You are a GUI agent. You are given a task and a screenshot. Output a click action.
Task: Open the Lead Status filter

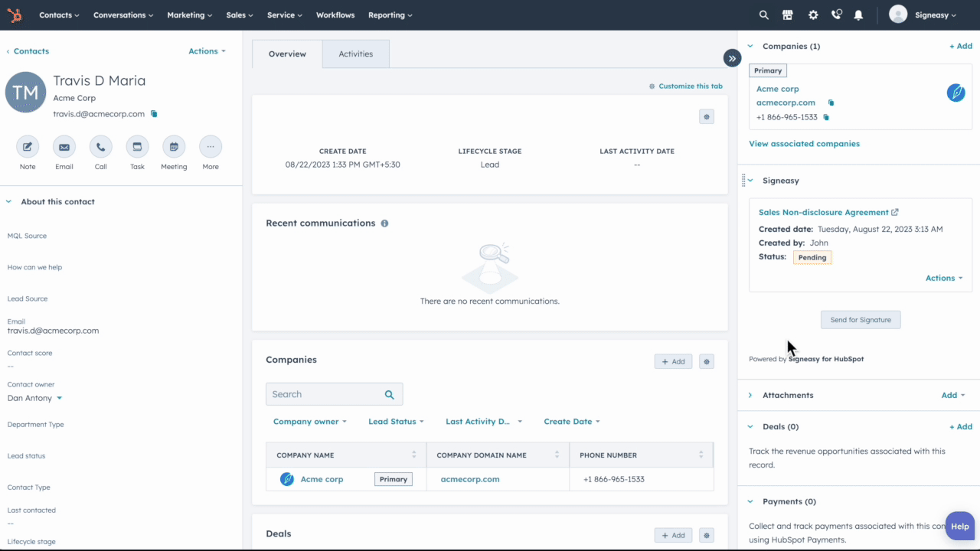coord(396,422)
